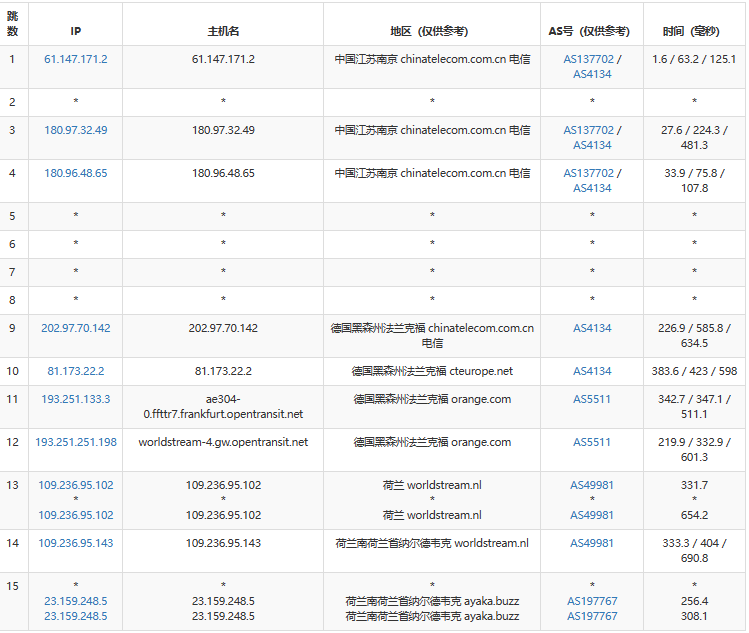Open AS5511 link in hop 11 row
Viewport: 749px width, 633px height.
(592, 399)
